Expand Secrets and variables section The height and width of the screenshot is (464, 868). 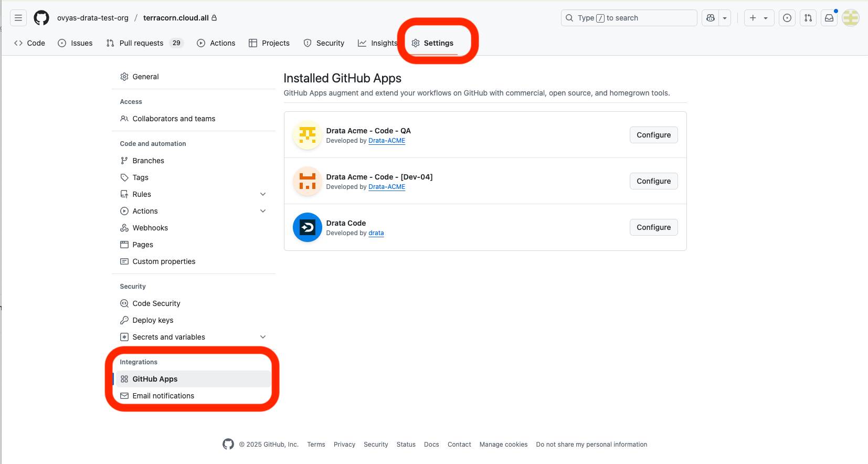click(x=194, y=337)
